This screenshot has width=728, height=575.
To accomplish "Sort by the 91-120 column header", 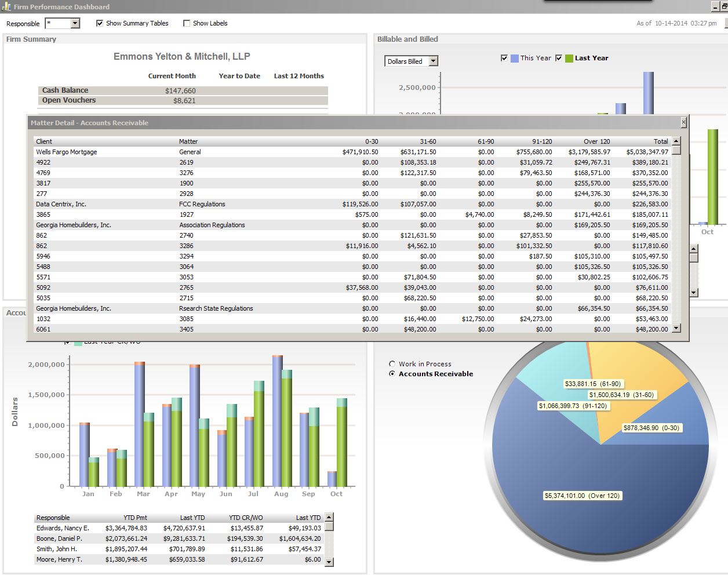I will [542, 141].
